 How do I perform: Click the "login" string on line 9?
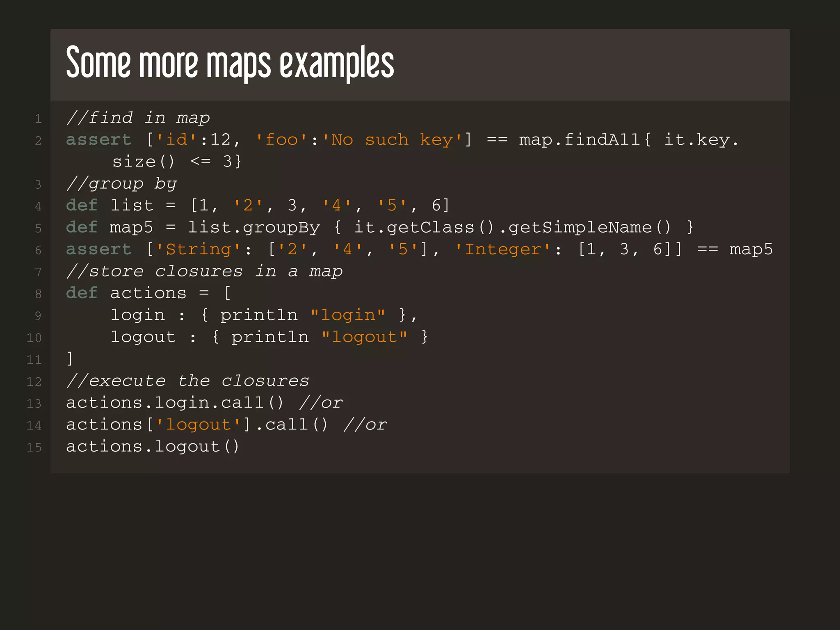(x=348, y=315)
